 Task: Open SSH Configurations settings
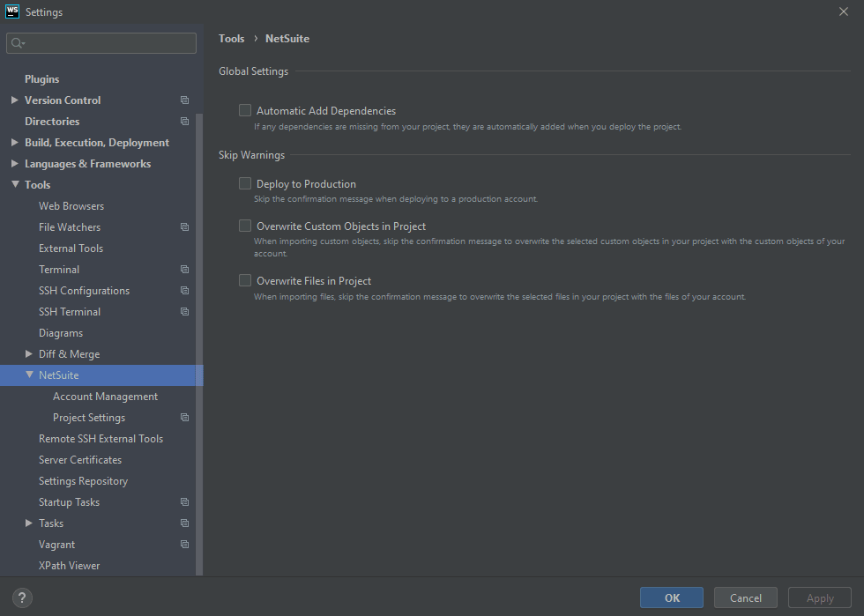84,290
